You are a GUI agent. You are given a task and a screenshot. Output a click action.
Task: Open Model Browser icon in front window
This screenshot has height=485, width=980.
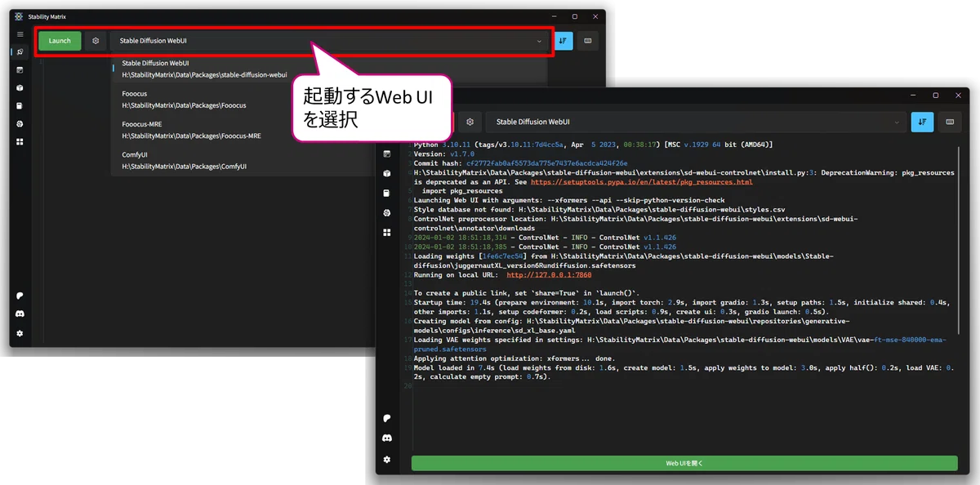pos(386,213)
